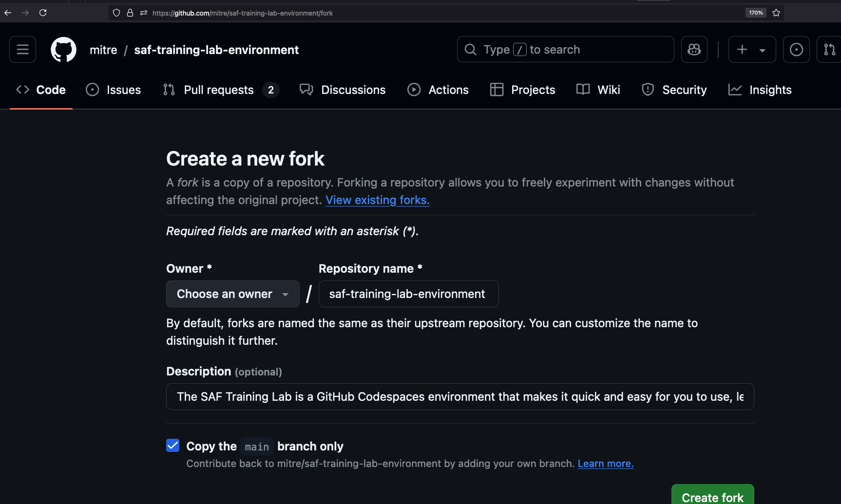Open Copilot from the search bar icon
This screenshot has height=504, width=841.
694,49
